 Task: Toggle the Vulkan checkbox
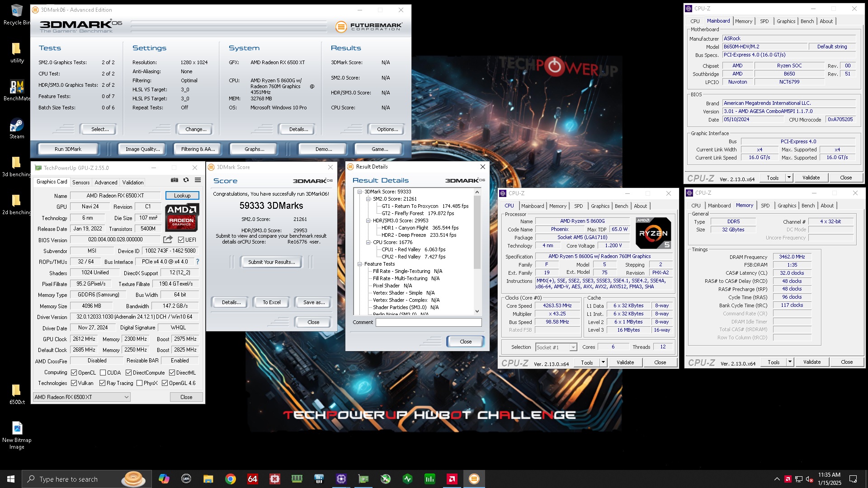74,383
